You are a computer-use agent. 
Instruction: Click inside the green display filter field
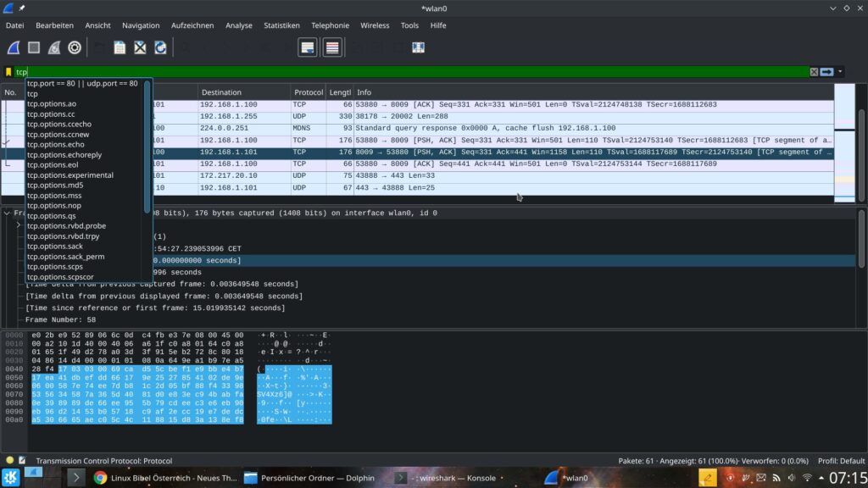[x=412, y=72]
